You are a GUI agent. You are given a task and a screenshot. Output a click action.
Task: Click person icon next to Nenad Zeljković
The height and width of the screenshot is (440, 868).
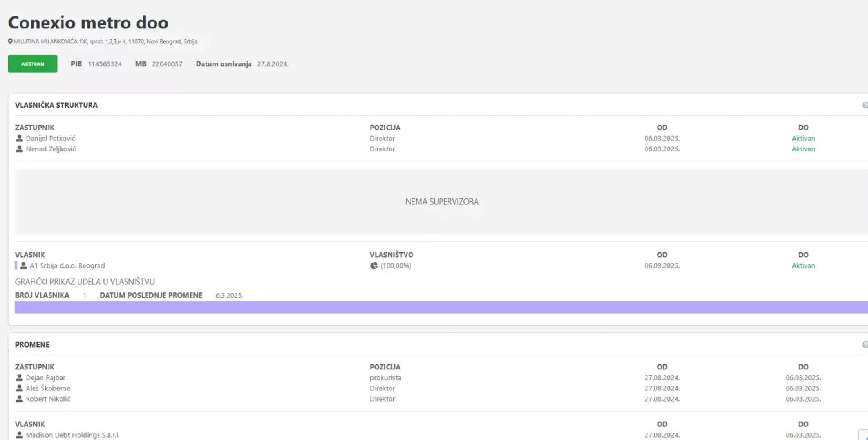(19, 149)
